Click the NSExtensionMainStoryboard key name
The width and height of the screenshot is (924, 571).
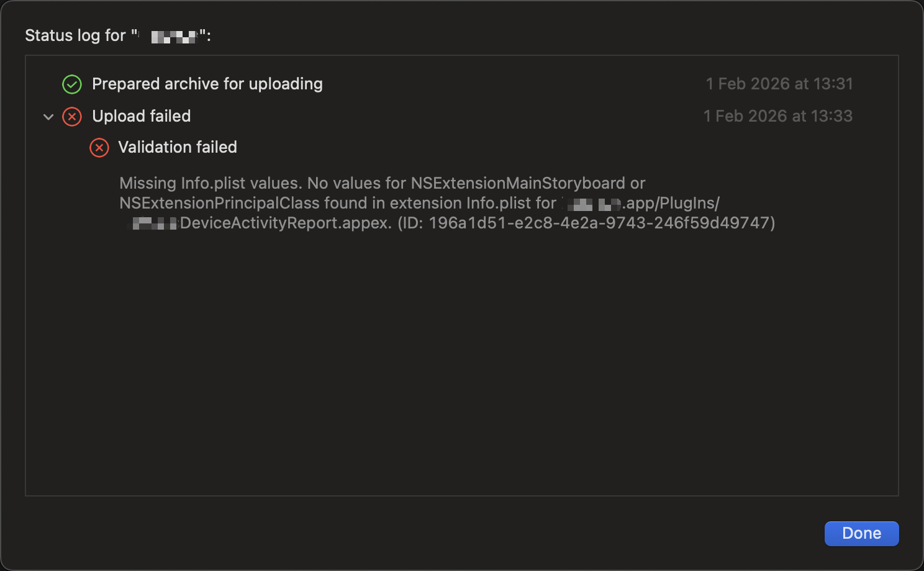pyautogui.click(x=518, y=183)
